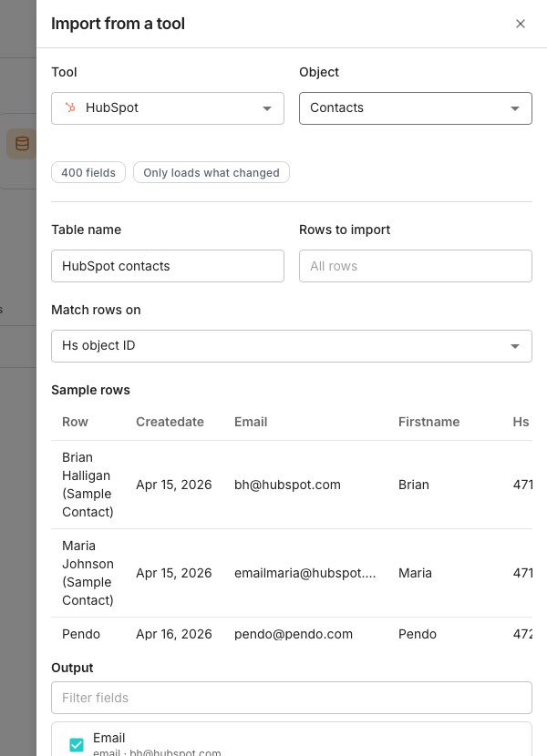Image resolution: width=547 pixels, height=756 pixels.
Task: Click the HubSpot logo icon
Action: coord(70,107)
